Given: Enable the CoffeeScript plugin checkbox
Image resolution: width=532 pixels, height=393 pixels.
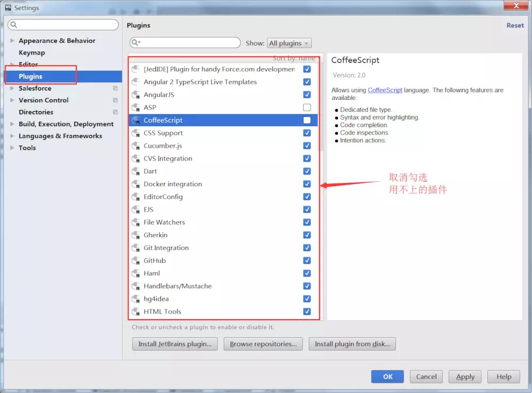Looking at the screenshot, I should pos(307,120).
